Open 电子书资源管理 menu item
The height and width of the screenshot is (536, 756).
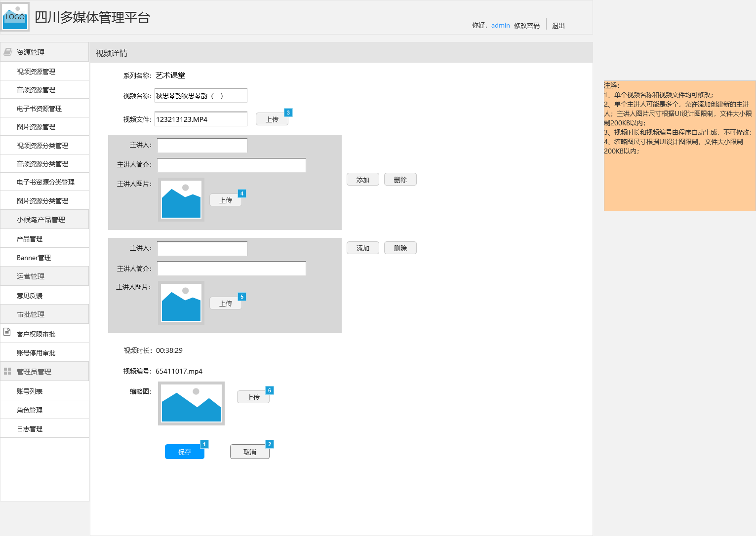click(44, 109)
